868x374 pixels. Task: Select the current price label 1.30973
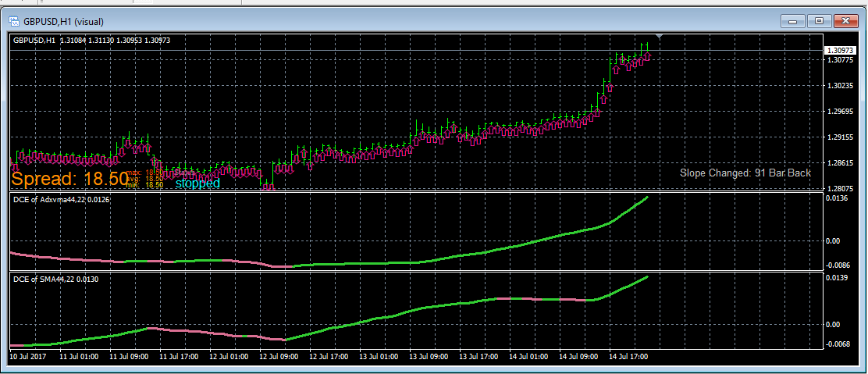[x=840, y=51]
